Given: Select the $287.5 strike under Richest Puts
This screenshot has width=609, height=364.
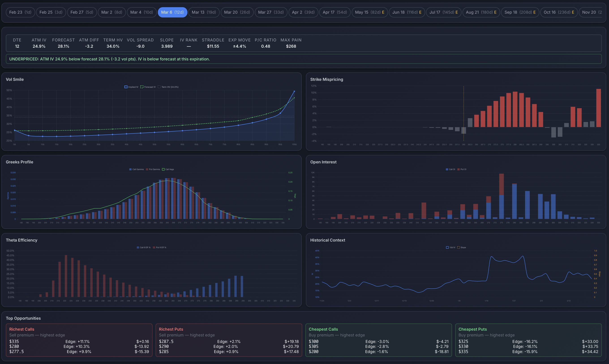Looking at the screenshot, I should [x=229, y=341].
